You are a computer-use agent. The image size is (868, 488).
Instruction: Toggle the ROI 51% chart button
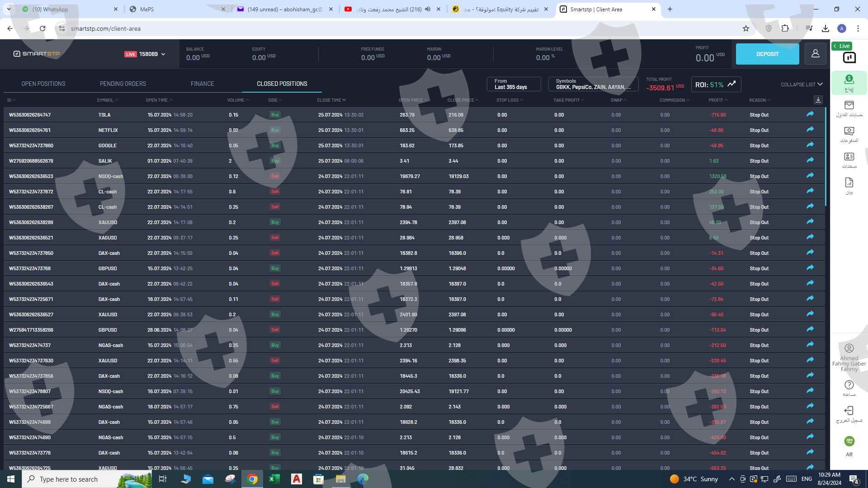click(716, 84)
